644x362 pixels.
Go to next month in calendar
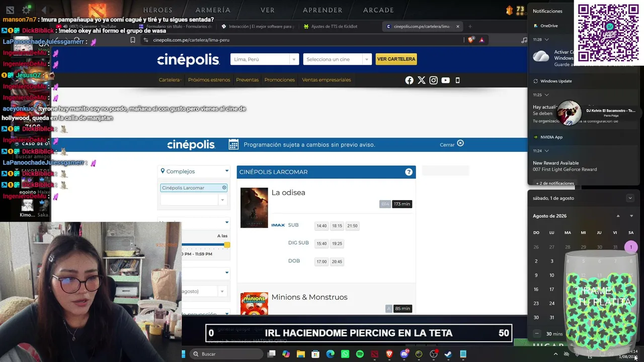[631, 216]
